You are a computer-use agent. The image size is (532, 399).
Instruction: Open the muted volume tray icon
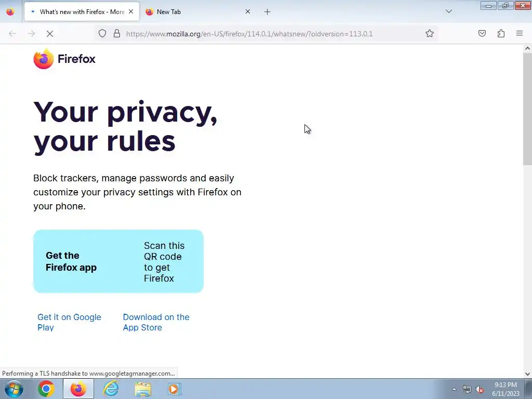tap(480, 389)
